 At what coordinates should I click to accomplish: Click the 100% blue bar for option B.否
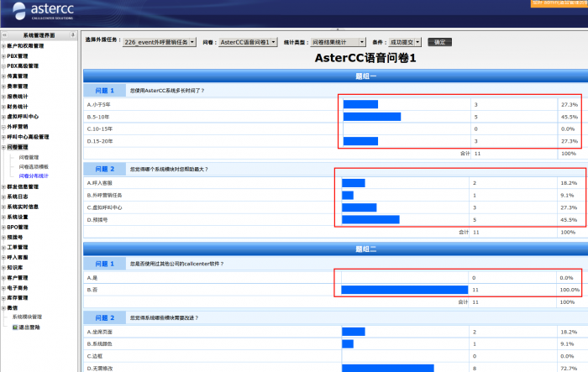click(404, 290)
